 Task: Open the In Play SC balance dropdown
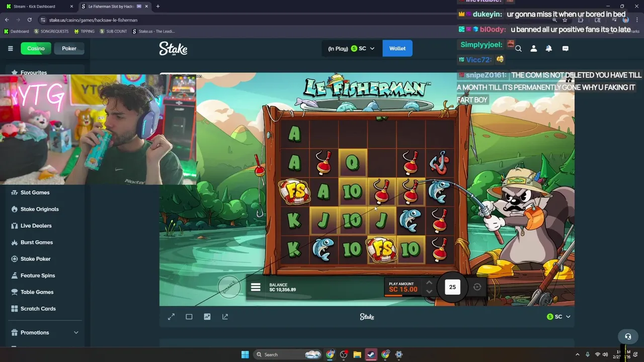(x=351, y=48)
